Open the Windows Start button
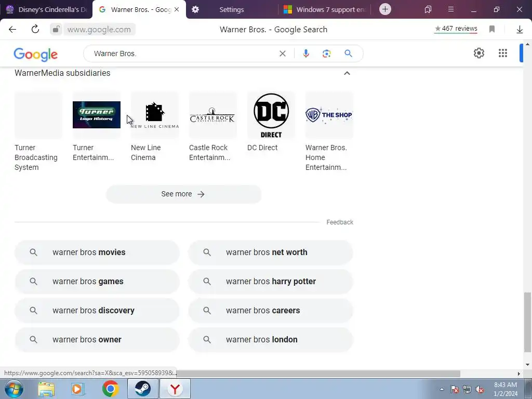The height and width of the screenshot is (399, 532). [x=14, y=389]
